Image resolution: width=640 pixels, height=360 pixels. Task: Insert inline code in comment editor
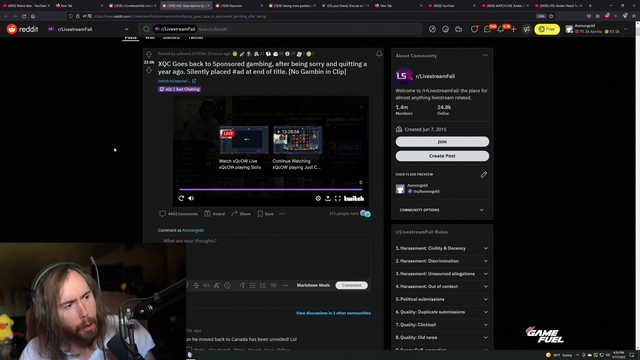[x=207, y=285]
